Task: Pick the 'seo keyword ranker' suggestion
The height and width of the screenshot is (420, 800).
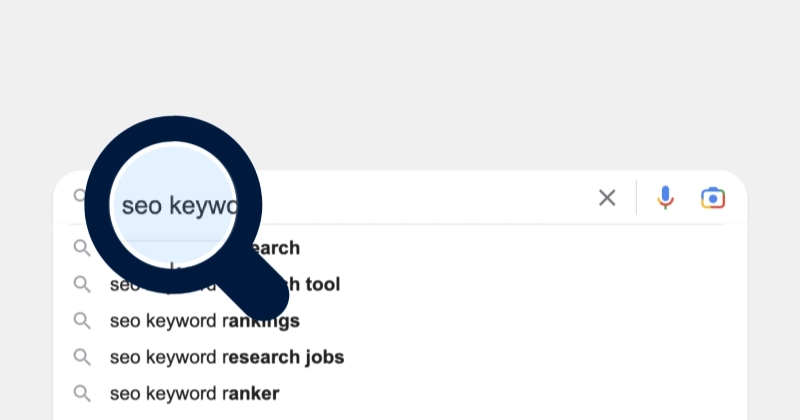Action: (194, 393)
